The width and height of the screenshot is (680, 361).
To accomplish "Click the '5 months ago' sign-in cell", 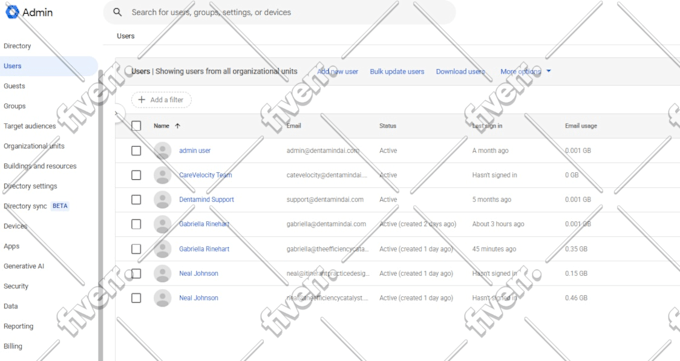I will [x=491, y=200].
